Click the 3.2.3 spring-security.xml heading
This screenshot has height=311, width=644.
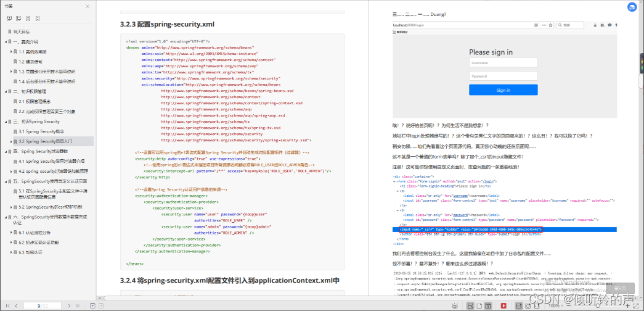(167, 24)
